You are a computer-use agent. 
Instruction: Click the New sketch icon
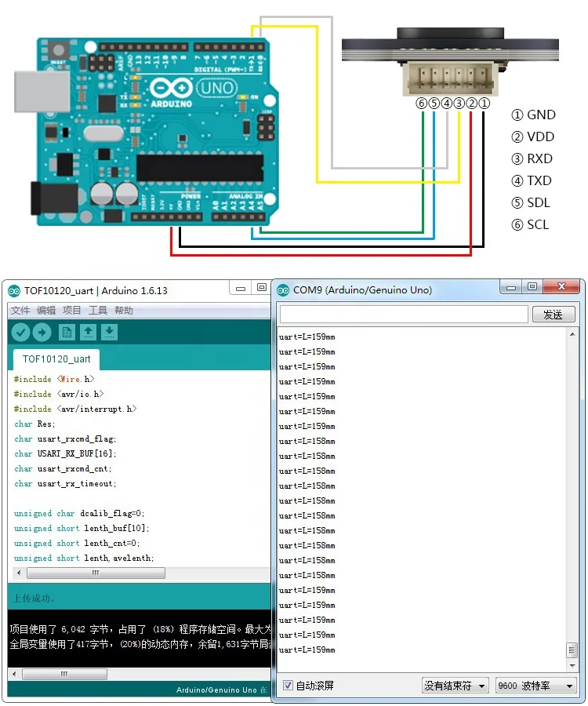click(x=67, y=333)
